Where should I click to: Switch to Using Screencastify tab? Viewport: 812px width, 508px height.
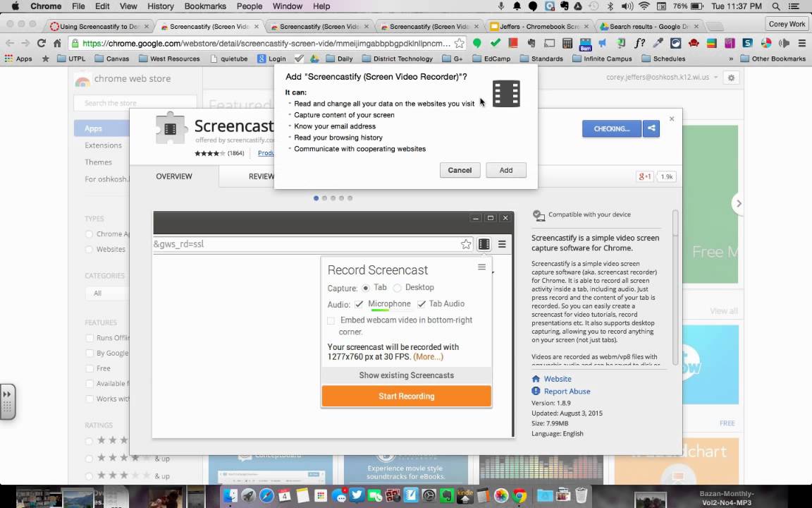[x=99, y=26]
